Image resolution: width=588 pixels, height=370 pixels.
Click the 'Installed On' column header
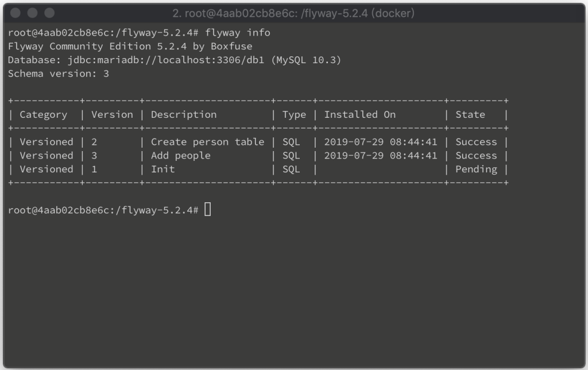[x=360, y=114]
